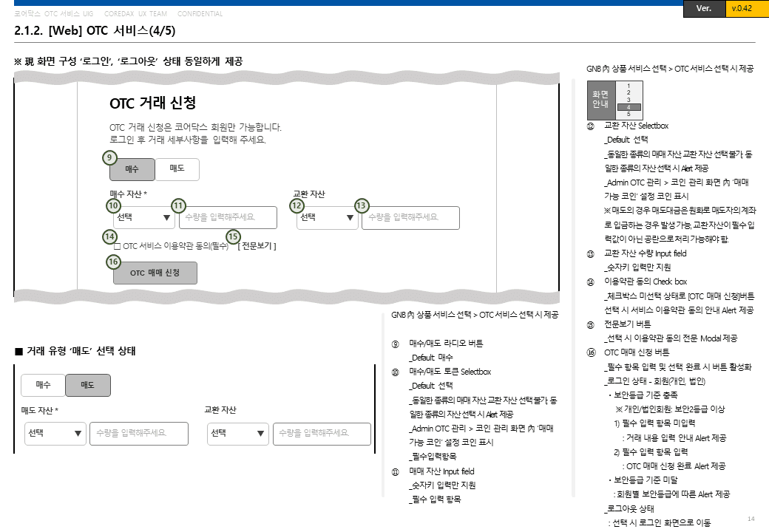Image resolution: width=769 pixels, height=532 pixels.
Task: Click the OTC 거래 신청 heading
Action: pos(153,103)
